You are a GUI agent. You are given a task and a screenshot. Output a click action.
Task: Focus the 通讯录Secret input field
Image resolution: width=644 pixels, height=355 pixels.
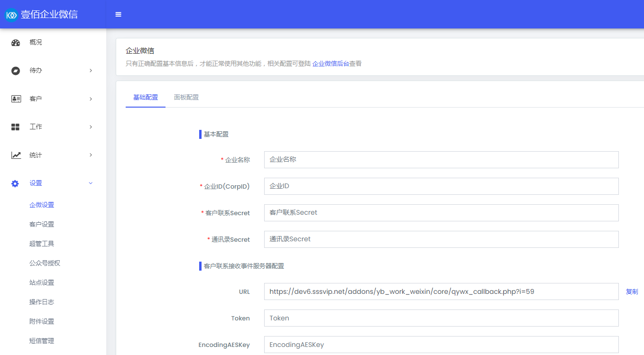pyautogui.click(x=441, y=239)
